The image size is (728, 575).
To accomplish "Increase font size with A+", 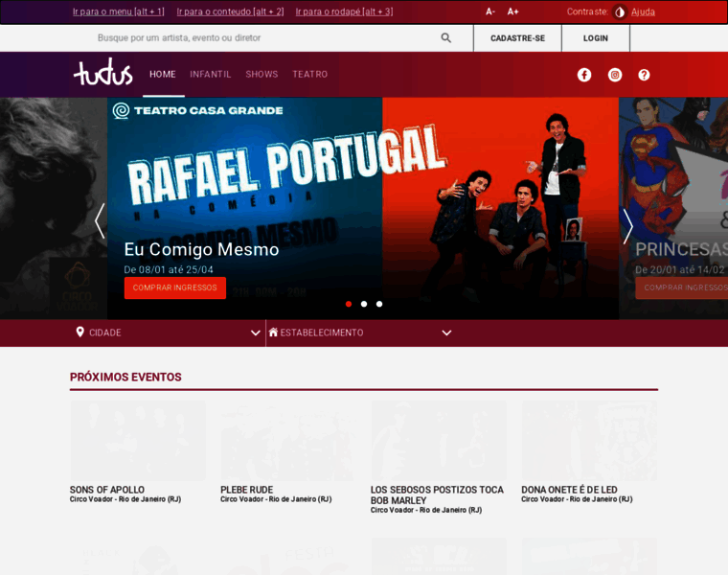I will pyautogui.click(x=512, y=12).
